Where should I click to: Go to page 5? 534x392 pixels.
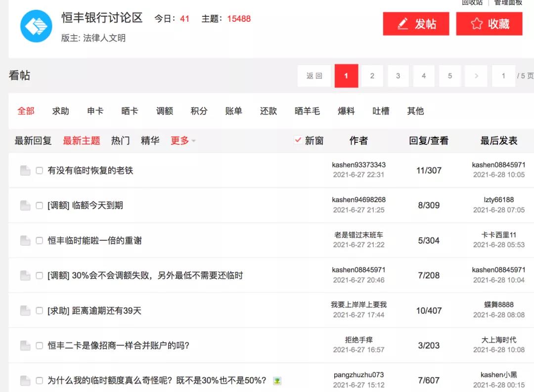tap(450, 76)
